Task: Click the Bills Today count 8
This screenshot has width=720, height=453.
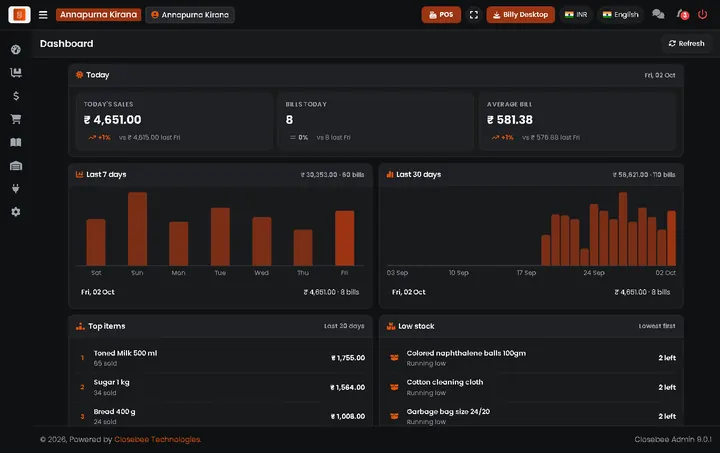Action: 289,120
